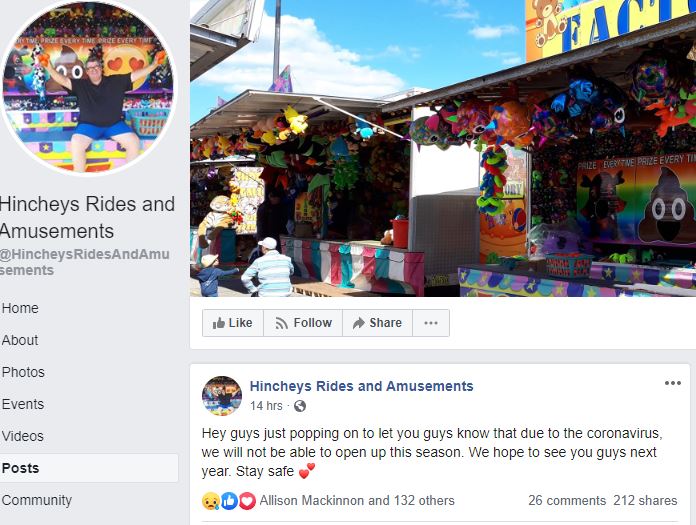The width and height of the screenshot is (696, 525).
Task: Click the public globe privacy icon
Action: click(300, 406)
